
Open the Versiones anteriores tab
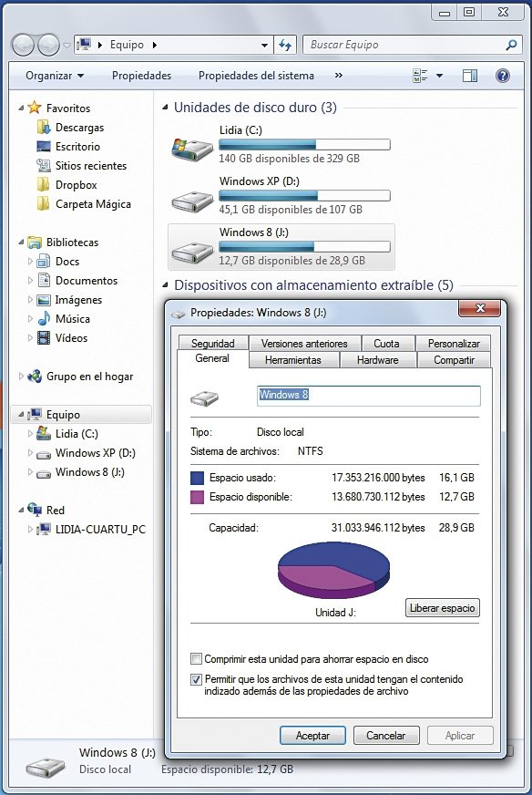(x=304, y=343)
